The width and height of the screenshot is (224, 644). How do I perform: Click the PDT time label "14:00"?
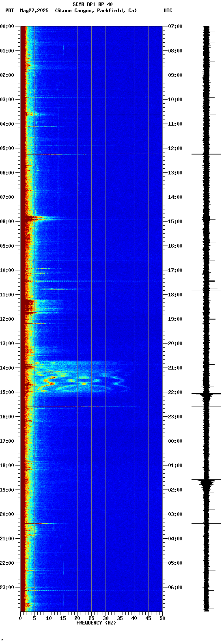click(x=7, y=368)
